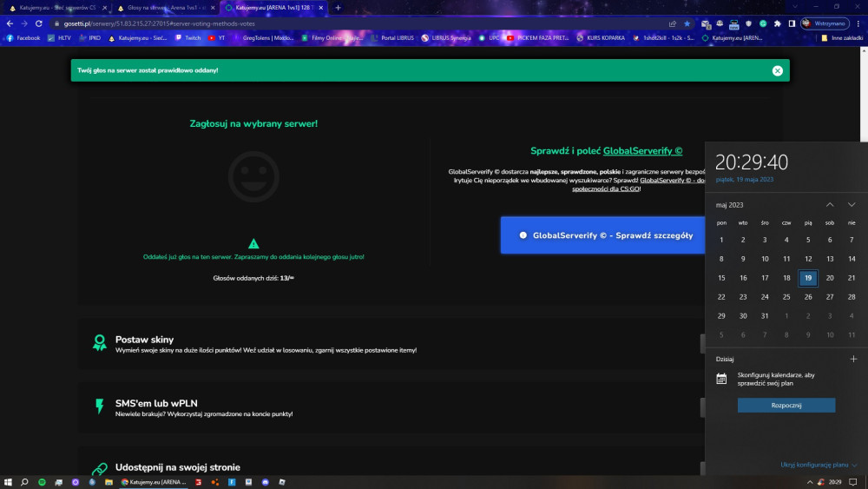This screenshot has width=868, height=489.
Task: Click the 'maj 2023' month header
Action: pyautogui.click(x=730, y=205)
